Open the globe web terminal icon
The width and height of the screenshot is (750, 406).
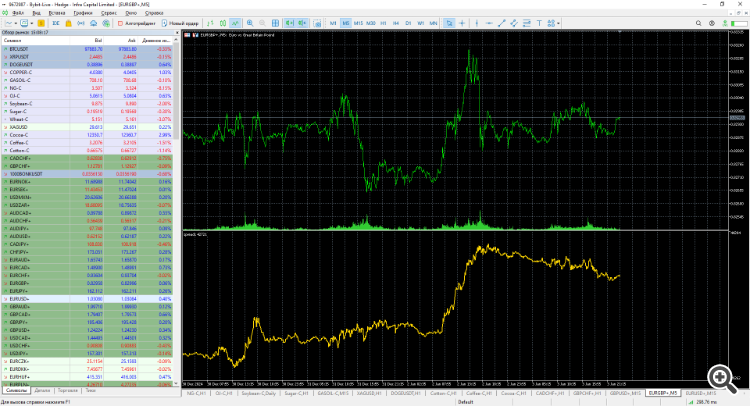(106, 23)
